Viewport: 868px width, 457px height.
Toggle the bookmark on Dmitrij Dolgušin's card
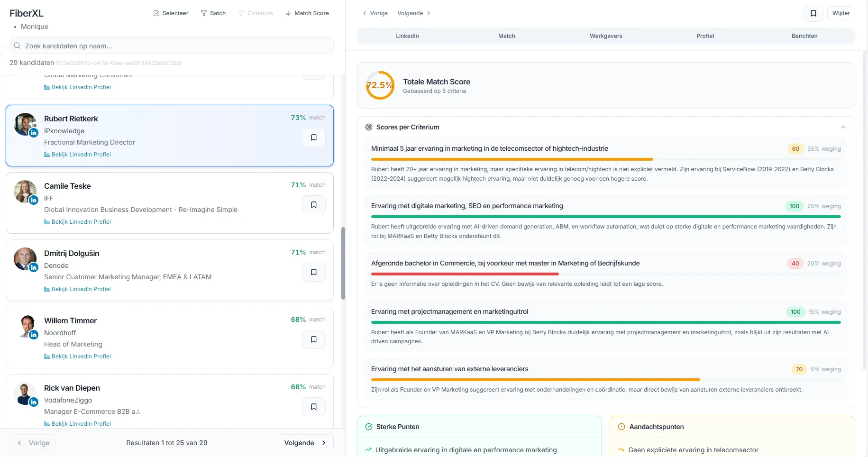(x=313, y=272)
